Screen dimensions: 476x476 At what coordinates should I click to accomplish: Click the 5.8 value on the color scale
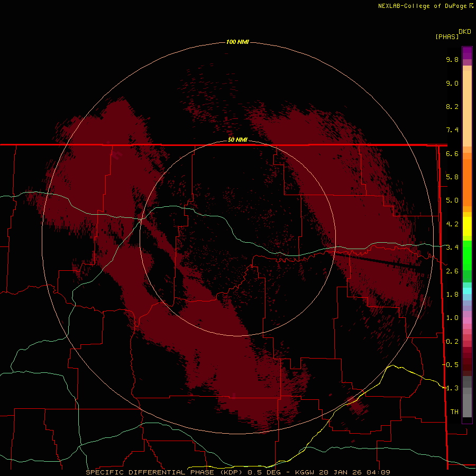tap(452, 177)
